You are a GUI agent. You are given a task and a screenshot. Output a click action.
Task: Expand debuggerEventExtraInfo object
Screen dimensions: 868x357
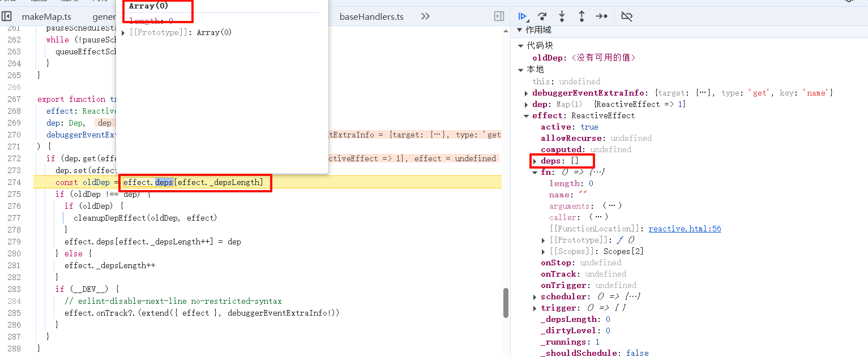527,93
